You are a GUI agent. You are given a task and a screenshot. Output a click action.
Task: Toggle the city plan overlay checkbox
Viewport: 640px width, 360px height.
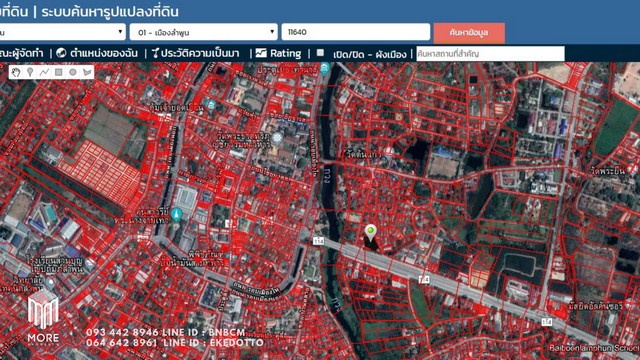[x=320, y=53]
